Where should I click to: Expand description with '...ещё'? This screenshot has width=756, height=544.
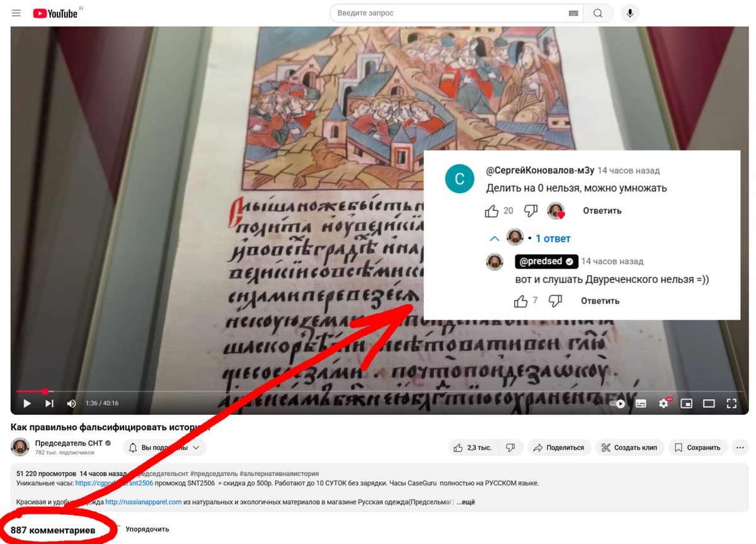tap(465, 502)
